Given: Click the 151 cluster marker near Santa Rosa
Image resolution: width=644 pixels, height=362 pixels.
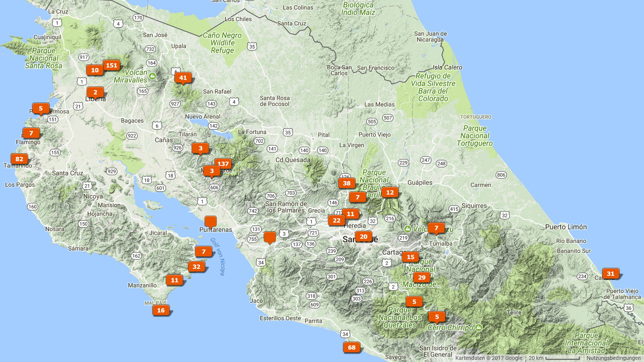Looking at the screenshot, I should coord(111,65).
